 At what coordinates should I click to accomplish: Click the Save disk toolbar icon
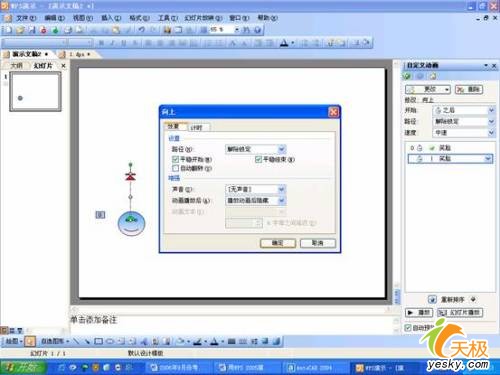32,30
